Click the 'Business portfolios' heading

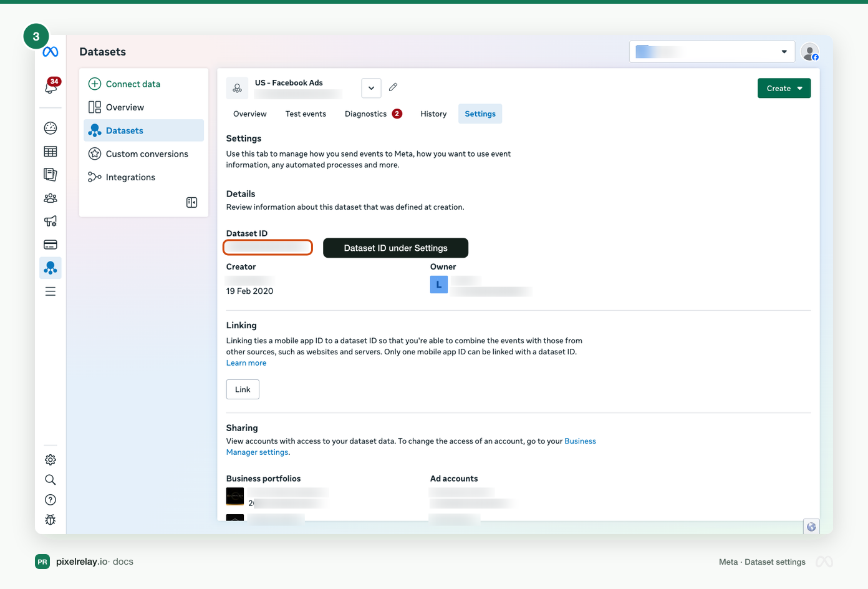pos(263,479)
